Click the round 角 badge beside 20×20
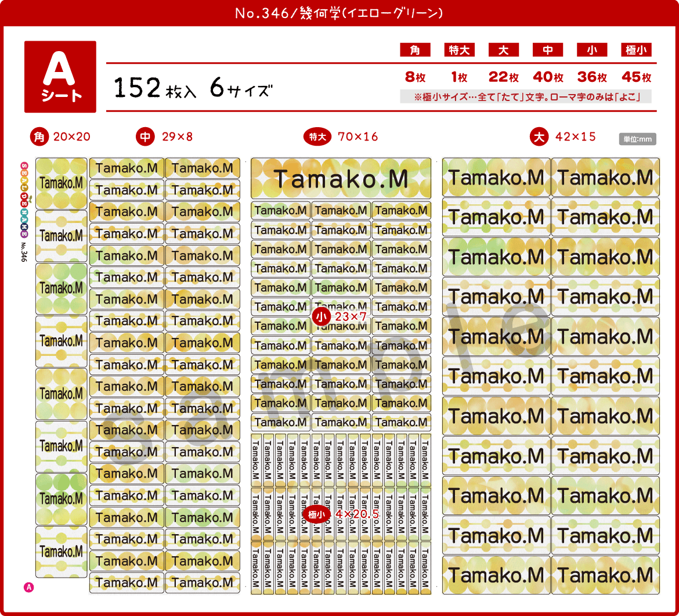Screen dimensions: 679x616 click(x=39, y=137)
